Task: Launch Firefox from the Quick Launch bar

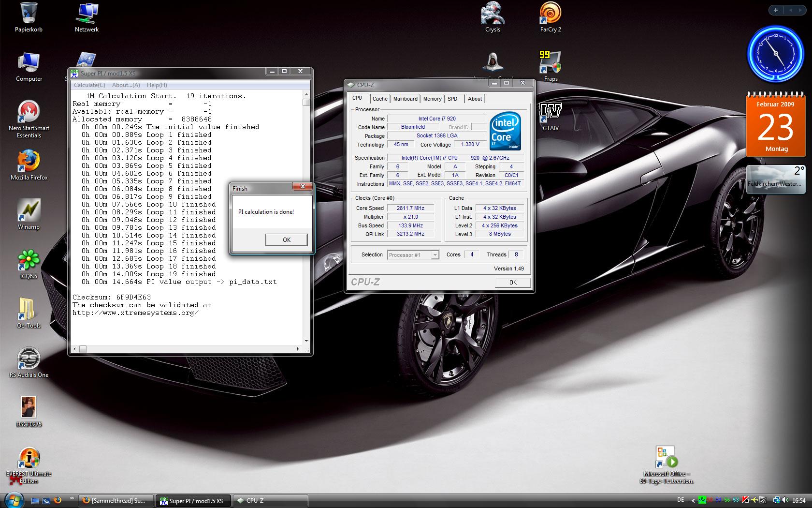Action: pos(58,500)
